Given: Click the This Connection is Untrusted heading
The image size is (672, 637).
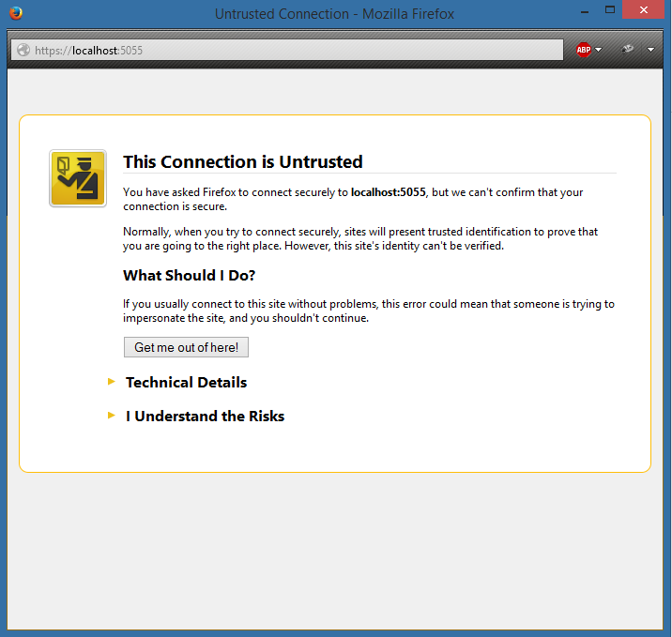Looking at the screenshot, I should pos(242,162).
